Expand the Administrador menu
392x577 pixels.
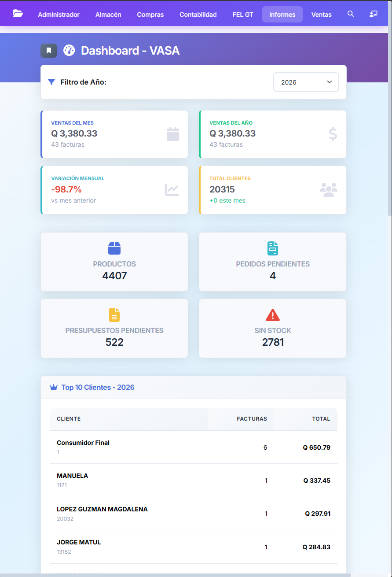click(x=59, y=15)
